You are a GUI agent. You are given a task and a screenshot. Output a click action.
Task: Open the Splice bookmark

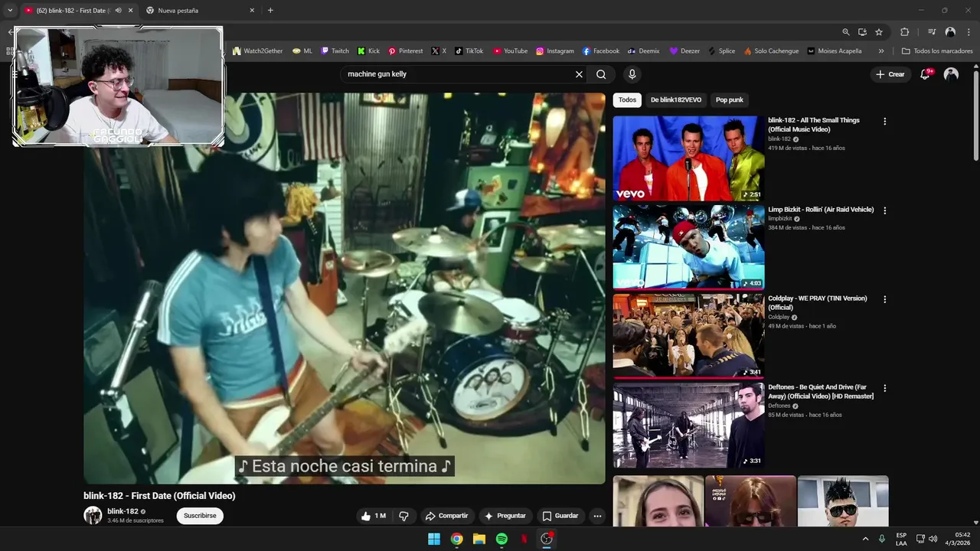click(721, 51)
